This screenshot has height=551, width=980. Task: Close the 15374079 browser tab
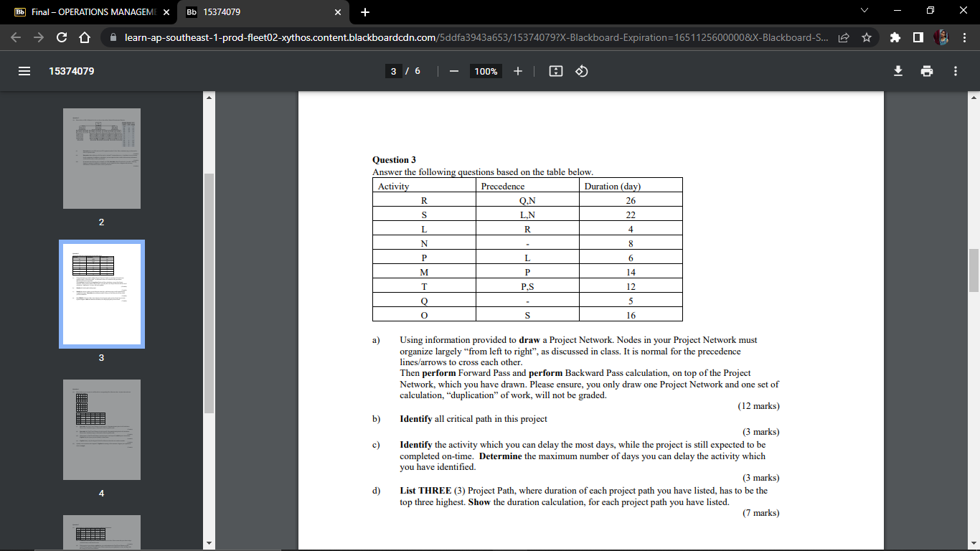click(338, 12)
